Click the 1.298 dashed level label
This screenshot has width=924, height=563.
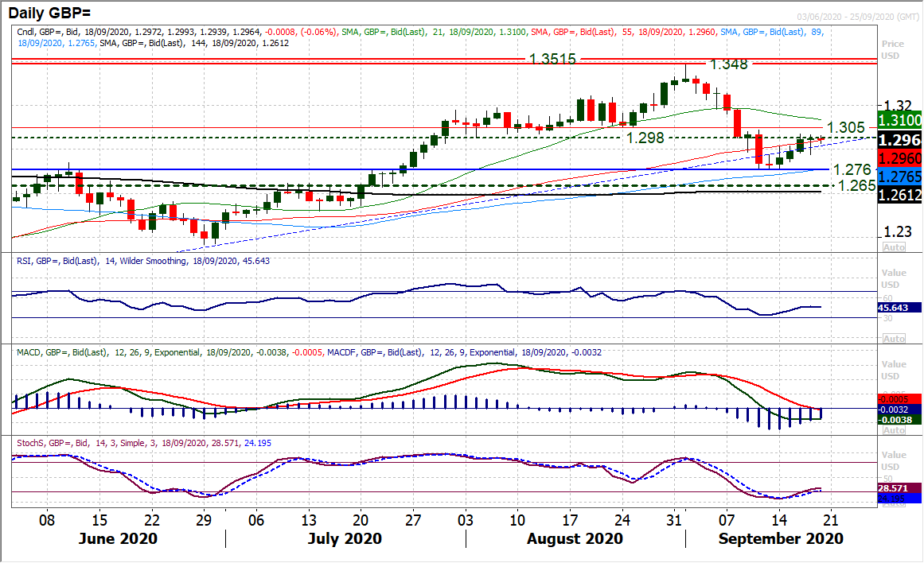pos(645,138)
